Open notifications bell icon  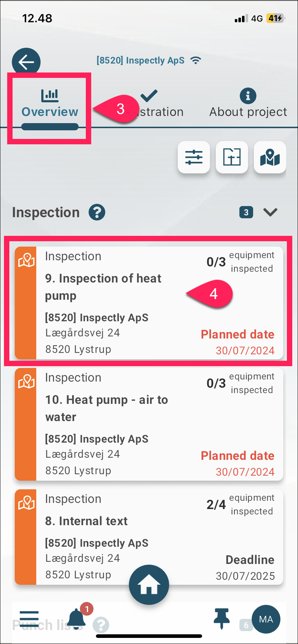[x=77, y=619]
